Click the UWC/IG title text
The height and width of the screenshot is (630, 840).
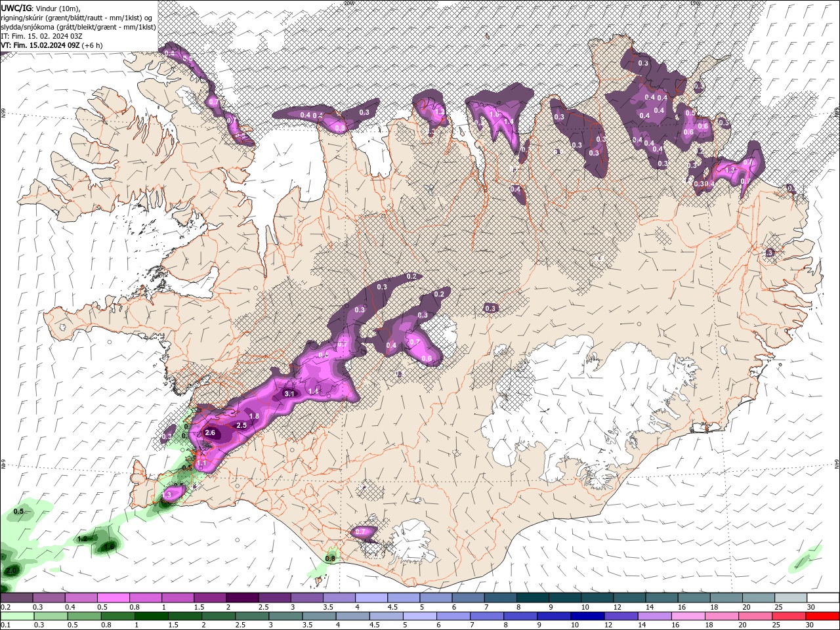pos(15,7)
